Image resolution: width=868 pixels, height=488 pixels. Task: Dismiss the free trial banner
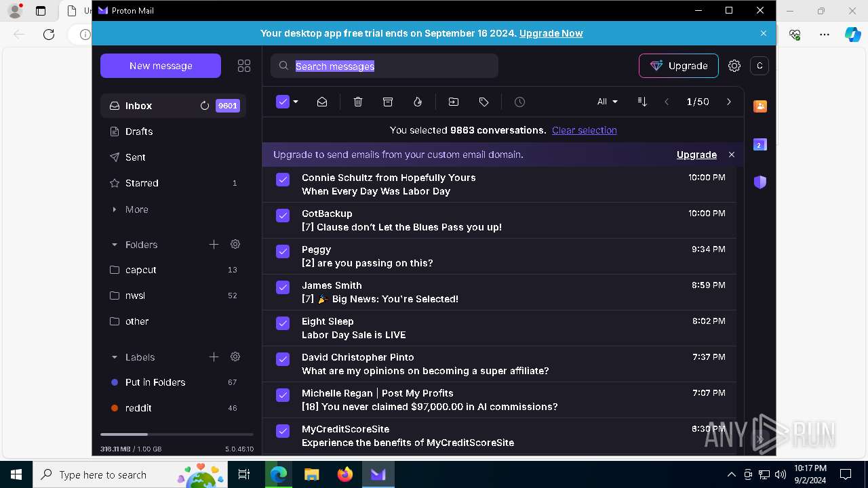tap(764, 33)
